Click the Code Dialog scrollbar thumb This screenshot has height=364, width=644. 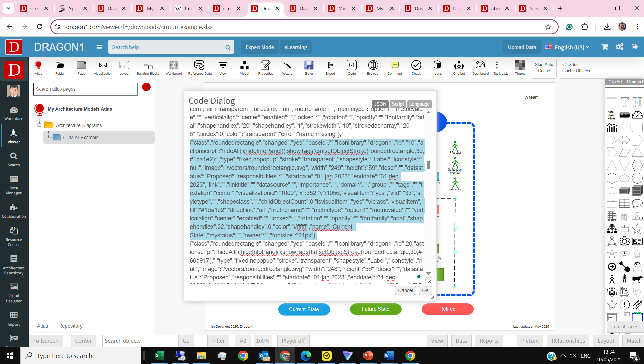(x=428, y=165)
